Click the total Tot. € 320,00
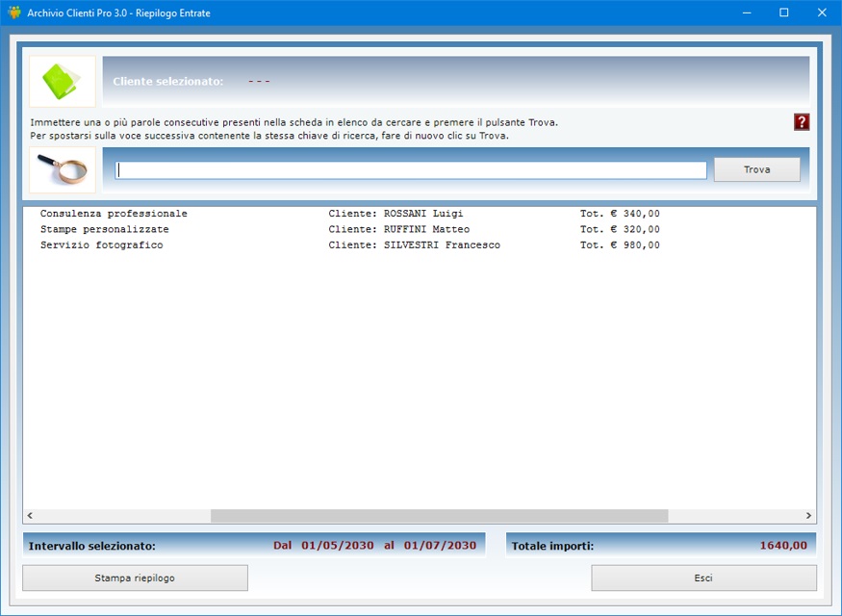842x616 pixels. pyautogui.click(x=620, y=229)
